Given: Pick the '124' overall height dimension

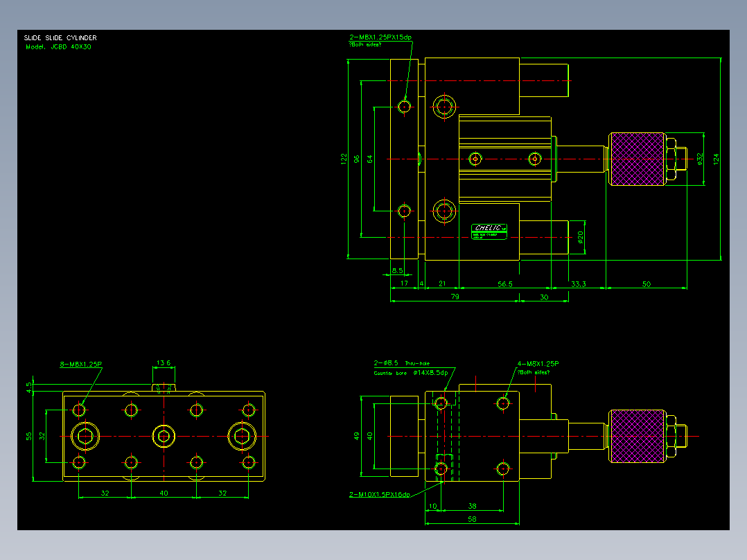Looking at the screenshot, I should (x=716, y=159).
